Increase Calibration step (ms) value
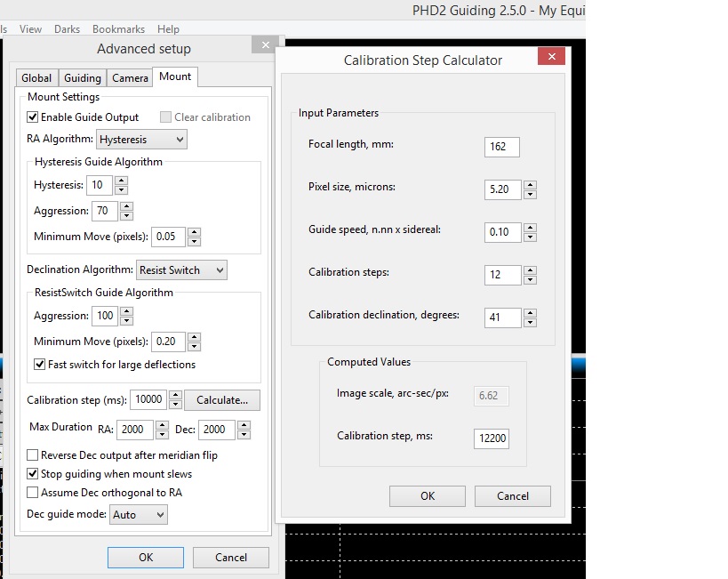The height and width of the screenshot is (579, 728). (x=175, y=396)
